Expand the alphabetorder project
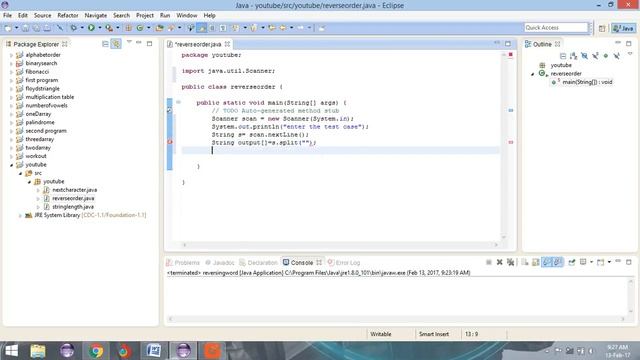640x360 pixels. click(11, 55)
